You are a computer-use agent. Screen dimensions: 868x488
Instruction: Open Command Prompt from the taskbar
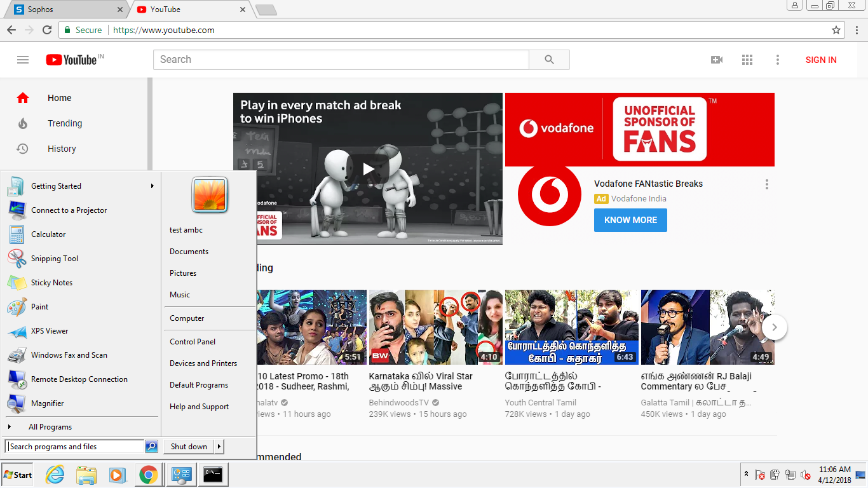[x=213, y=475]
